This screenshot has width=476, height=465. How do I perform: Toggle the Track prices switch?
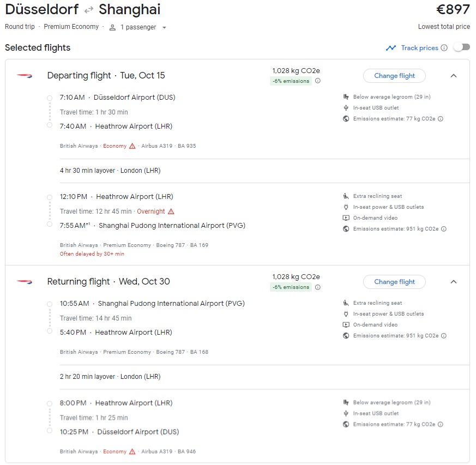461,47
